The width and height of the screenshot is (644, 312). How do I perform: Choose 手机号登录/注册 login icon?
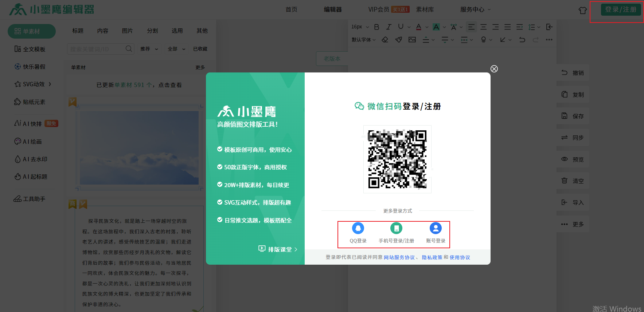pos(396,228)
